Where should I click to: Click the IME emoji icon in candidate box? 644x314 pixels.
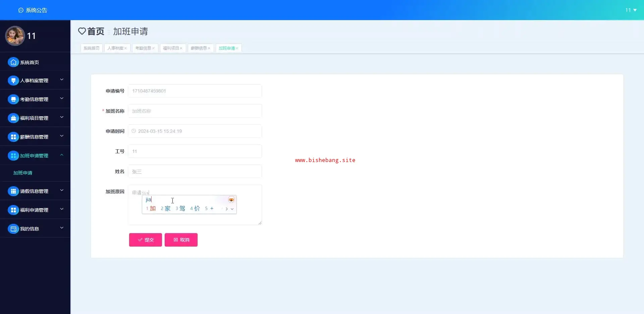[231, 200]
